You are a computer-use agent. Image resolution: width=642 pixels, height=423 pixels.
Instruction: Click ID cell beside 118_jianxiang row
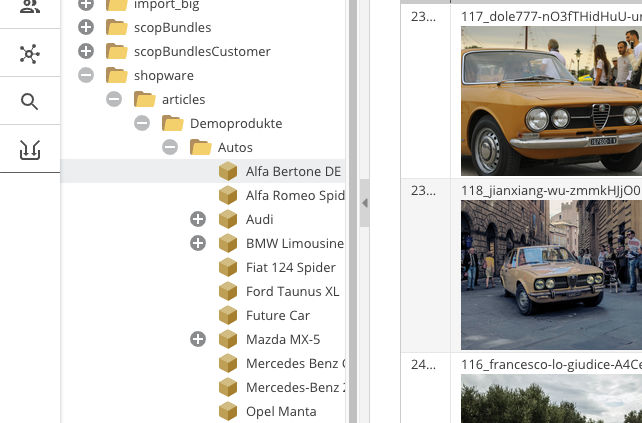(x=425, y=265)
